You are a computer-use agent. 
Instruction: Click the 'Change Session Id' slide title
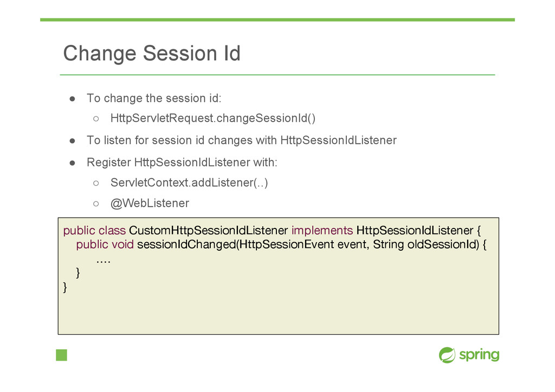click(152, 54)
